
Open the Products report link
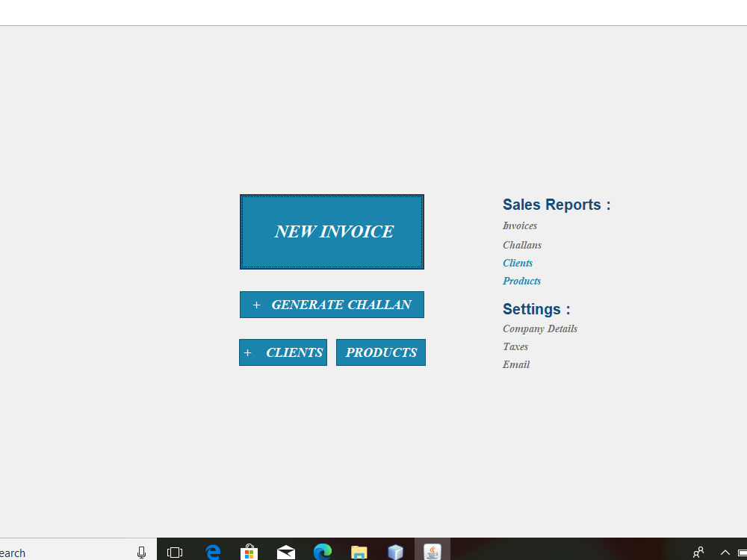521,281
